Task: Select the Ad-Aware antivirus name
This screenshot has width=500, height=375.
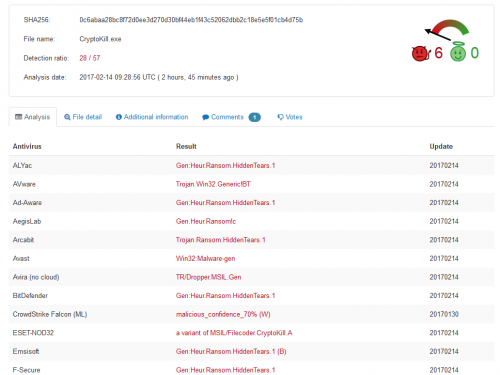Action: pyautogui.click(x=27, y=203)
